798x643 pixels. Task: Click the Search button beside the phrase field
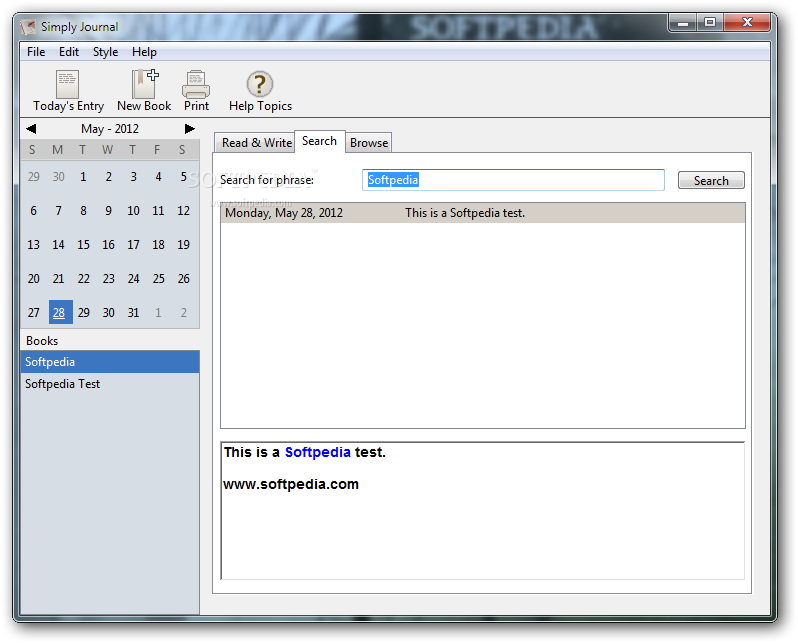tap(711, 180)
